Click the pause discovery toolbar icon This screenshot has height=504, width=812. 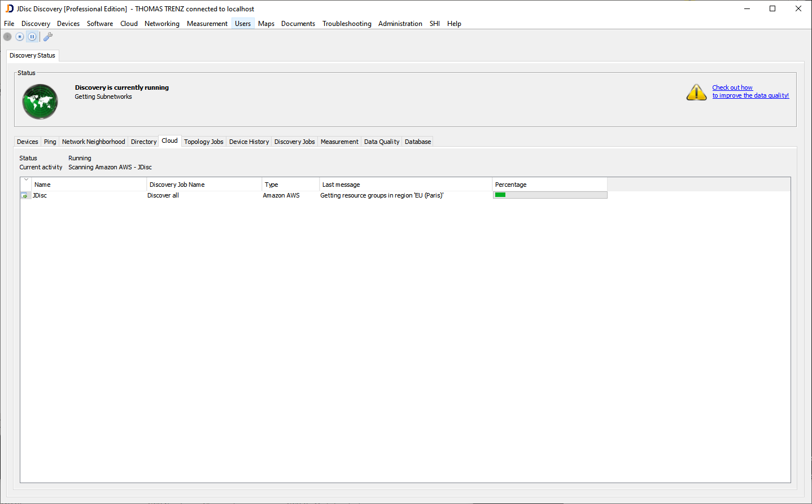pyautogui.click(x=32, y=37)
